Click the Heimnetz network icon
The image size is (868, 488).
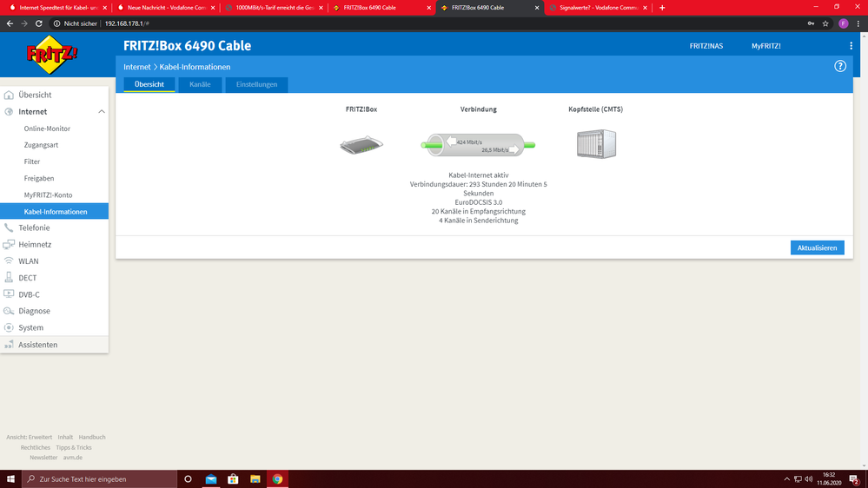(9, 245)
